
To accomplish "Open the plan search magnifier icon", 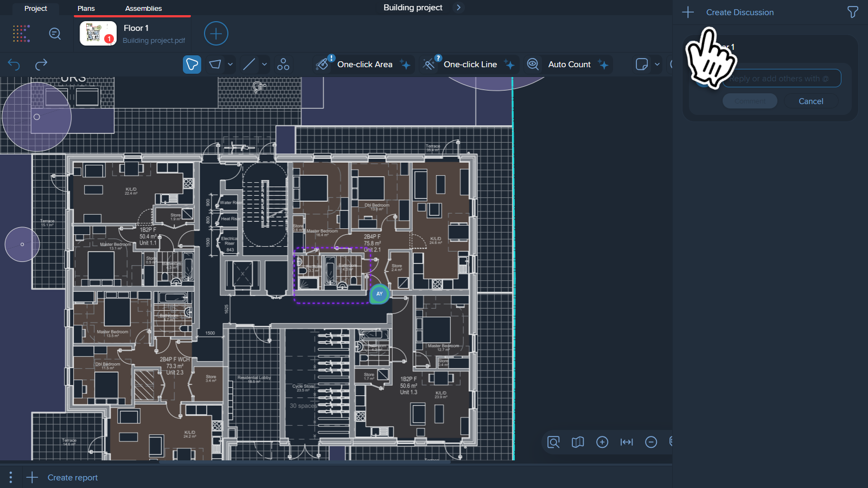I will [x=55, y=34].
